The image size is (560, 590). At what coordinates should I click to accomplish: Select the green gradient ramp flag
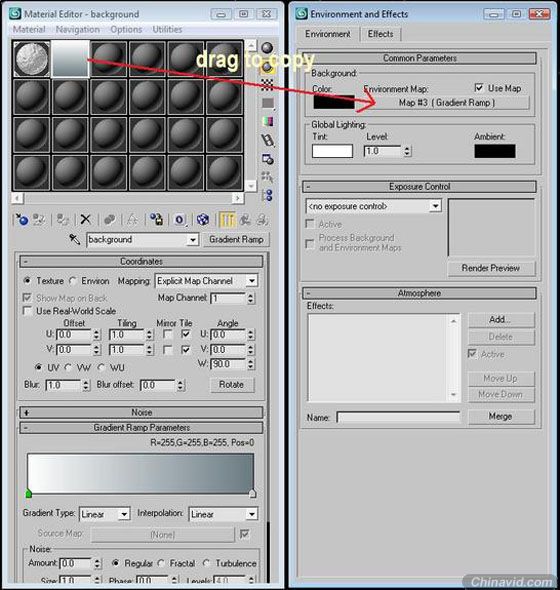pos(29,493)
